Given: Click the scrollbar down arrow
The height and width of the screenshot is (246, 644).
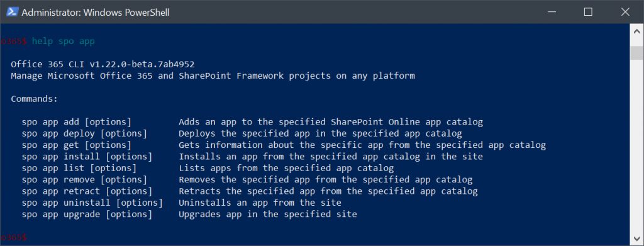Looking at the screenshot, I should (x=636, y=238).
